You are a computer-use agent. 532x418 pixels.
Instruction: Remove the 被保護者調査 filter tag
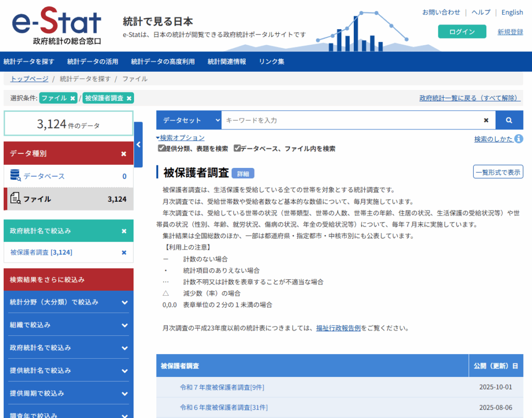[x=129, y=98]
